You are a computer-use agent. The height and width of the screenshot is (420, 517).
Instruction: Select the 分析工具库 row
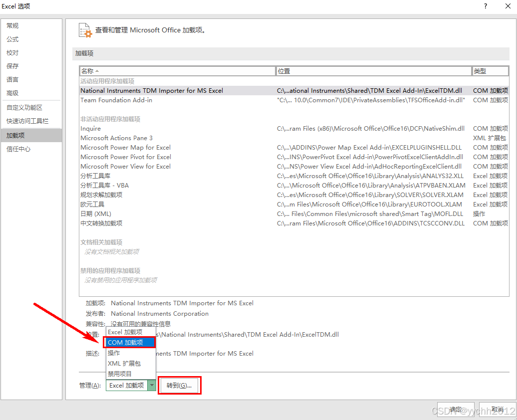tap(294, 176)
